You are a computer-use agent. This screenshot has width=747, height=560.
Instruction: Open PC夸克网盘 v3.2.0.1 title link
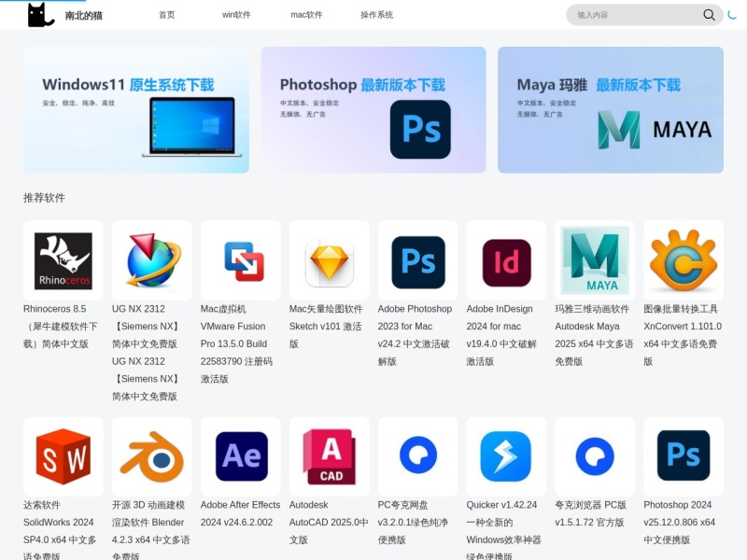pos(413,522)
